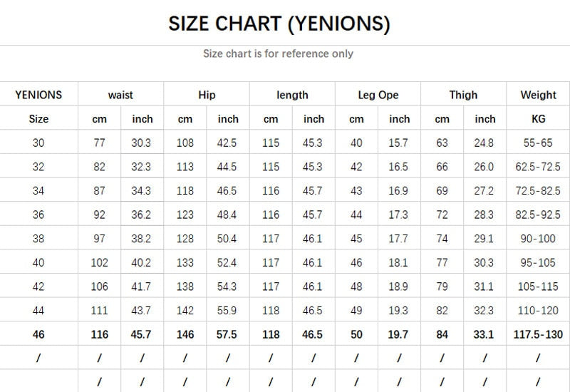The height and width of the screenshot is (392, 570).
Task: Select size 38 row label
Action: [x=38, y=239]
